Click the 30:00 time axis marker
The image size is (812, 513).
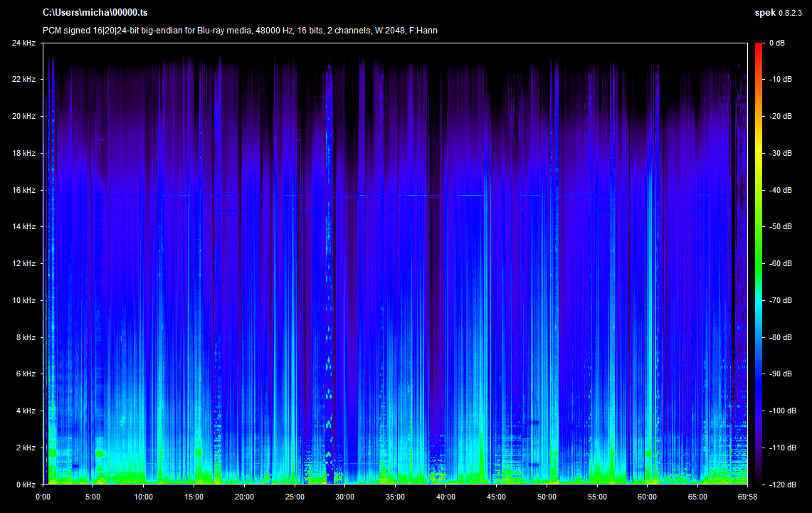click(345, 497)
